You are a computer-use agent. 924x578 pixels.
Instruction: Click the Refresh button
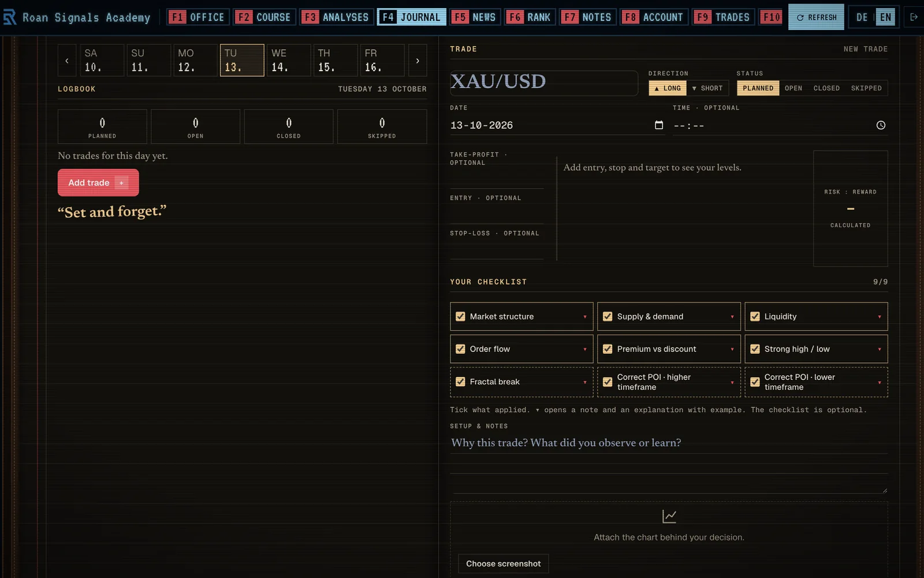(x=816, y=17)
